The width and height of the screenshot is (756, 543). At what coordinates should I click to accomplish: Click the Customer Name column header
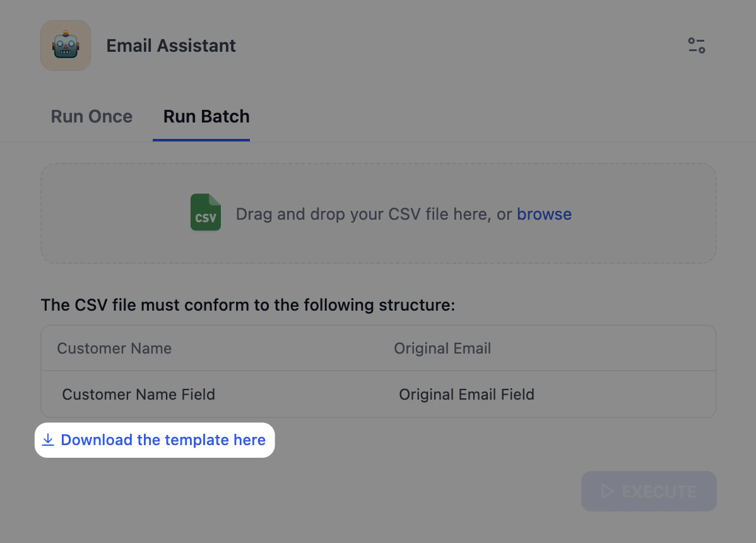point(114,348)
